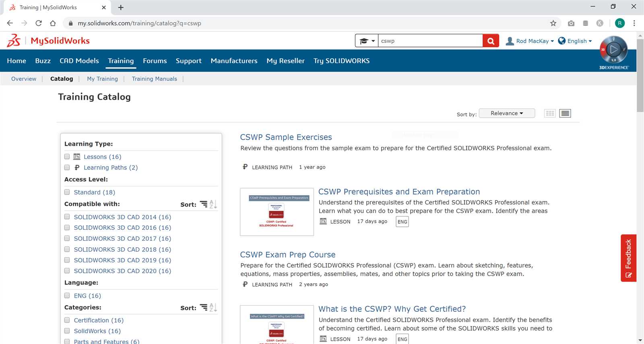The image size is (644, 344).
Task: Open the Chrome three-dot menu
Action: click(x=634, y=23)
